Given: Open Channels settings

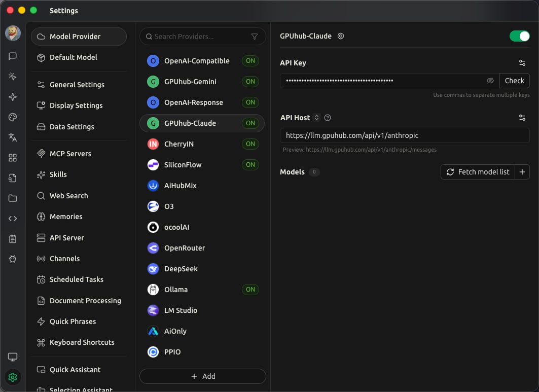Looking at the screenshot, I should (x=79, y=259).
